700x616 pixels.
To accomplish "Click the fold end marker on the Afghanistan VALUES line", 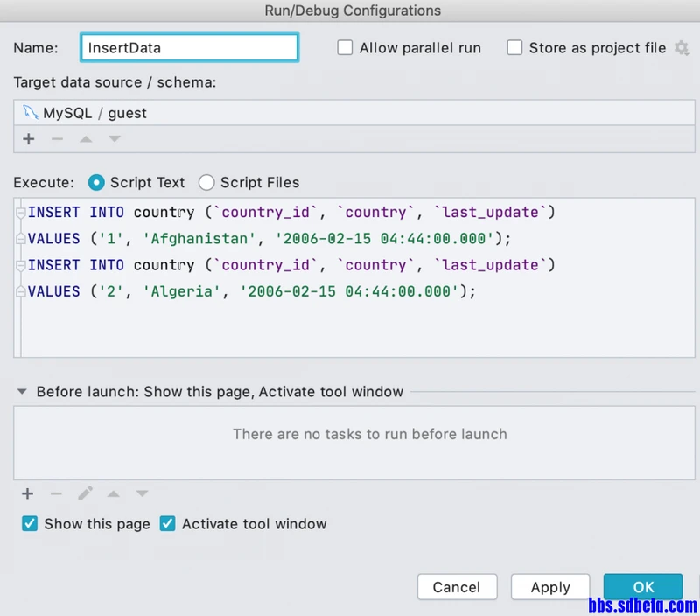I will coord(20,239).
